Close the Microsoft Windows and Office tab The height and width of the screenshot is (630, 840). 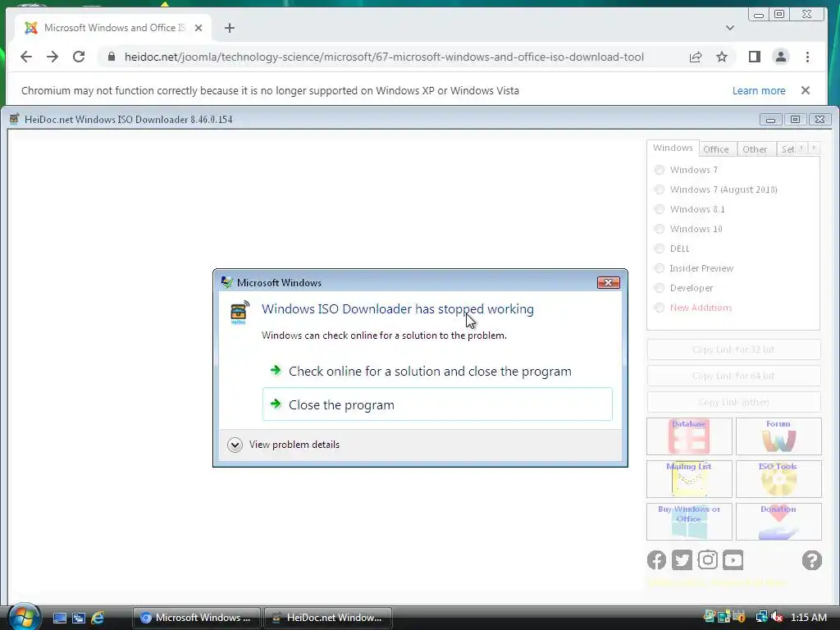[x=199, y=28]
